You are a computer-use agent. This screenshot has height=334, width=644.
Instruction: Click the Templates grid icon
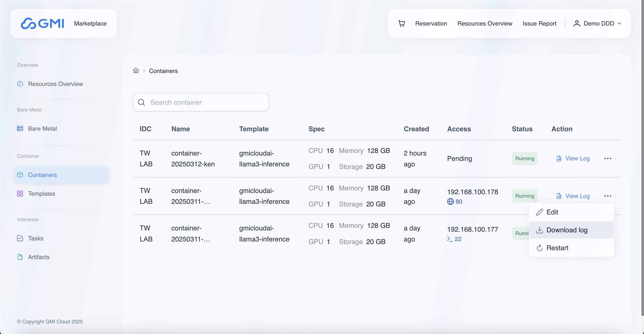tap(20, 194)
